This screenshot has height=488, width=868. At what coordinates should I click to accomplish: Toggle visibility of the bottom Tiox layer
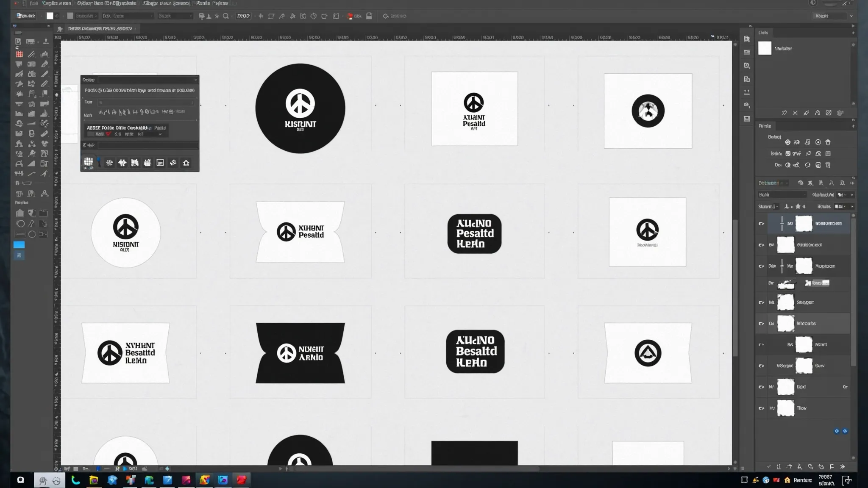[x=761, y=408]
